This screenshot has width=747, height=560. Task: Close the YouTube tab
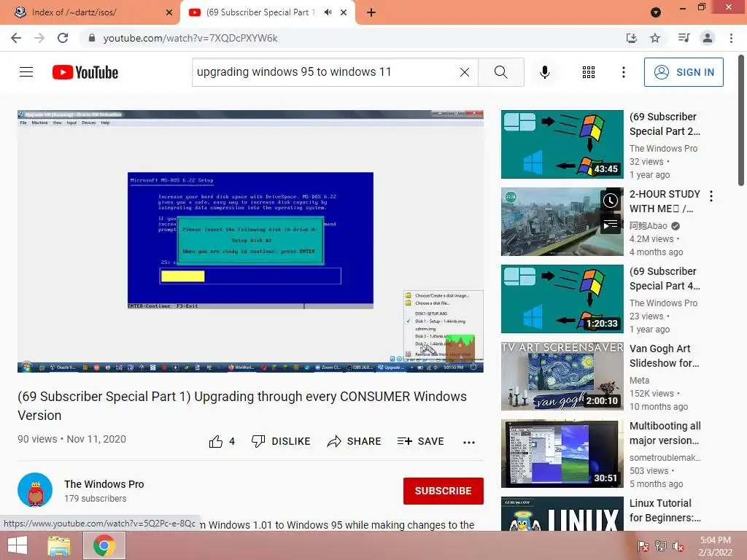(x=344, y=12)
